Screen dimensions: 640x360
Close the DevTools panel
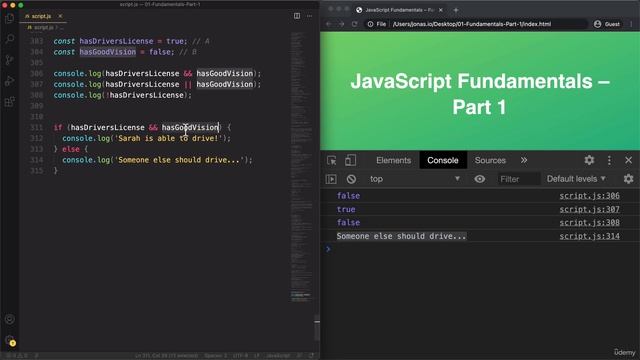(x=628, y=160)
